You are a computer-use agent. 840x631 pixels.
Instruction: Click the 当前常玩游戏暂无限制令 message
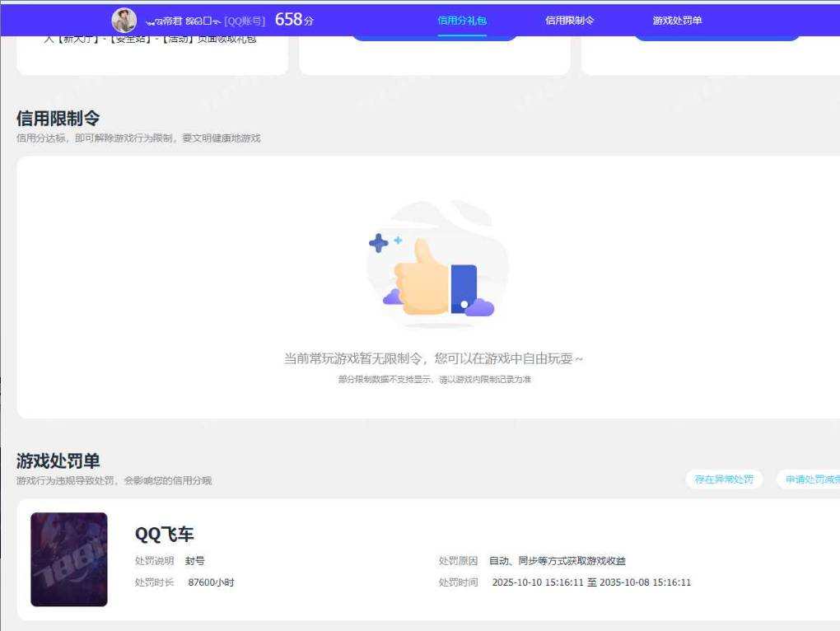coord(433,358)
